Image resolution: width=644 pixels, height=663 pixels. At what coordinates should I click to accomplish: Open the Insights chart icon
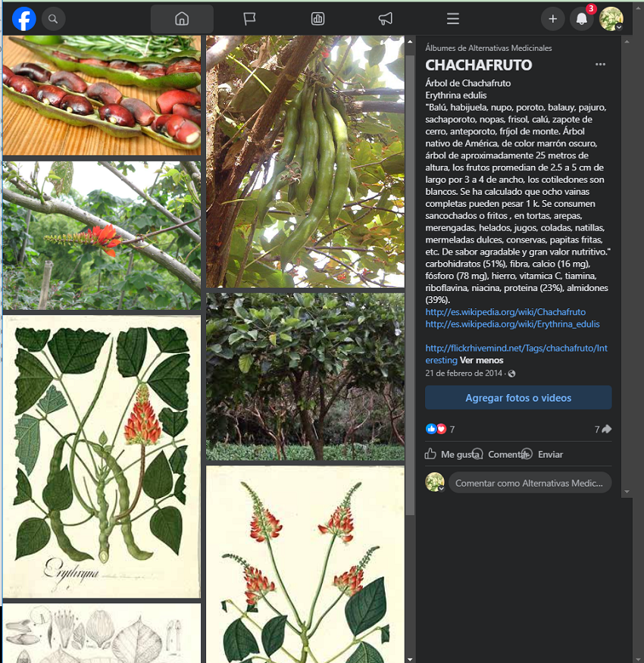point(317,19)
